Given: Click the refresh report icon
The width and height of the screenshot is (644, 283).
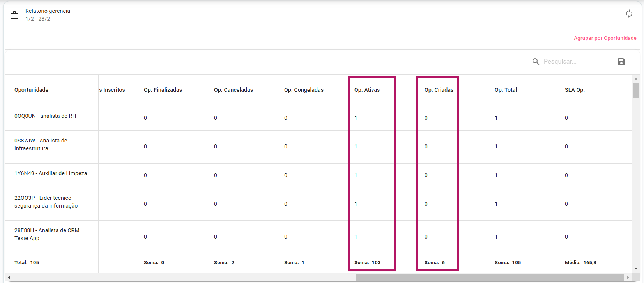Looking at the screenshot, I should (629, 14).
